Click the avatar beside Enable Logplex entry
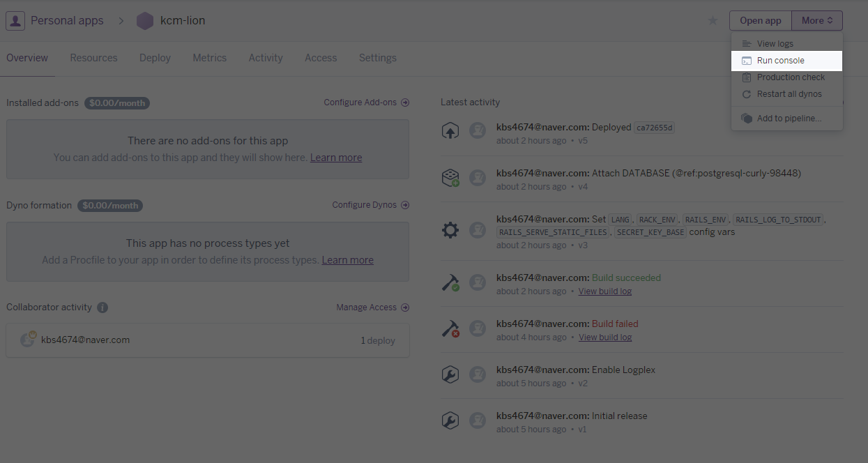868x463 pixels. click(x=478, y=374)
